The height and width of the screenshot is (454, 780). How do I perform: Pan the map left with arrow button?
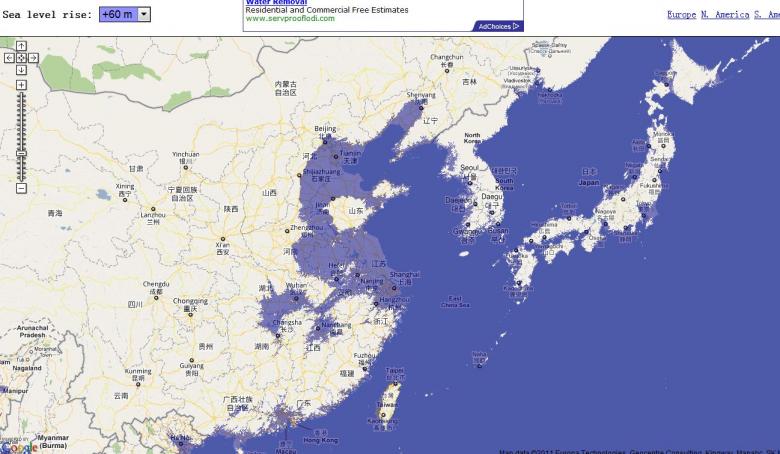[x=9, y=58]
